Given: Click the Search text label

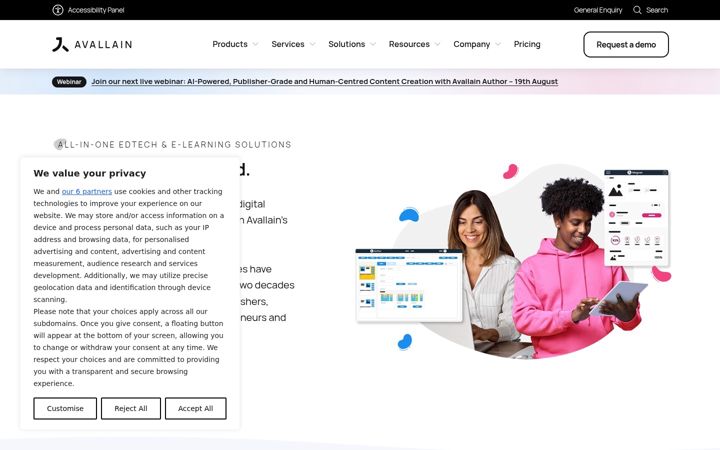Looking at the screenshot, I should (x=657, y=10).
